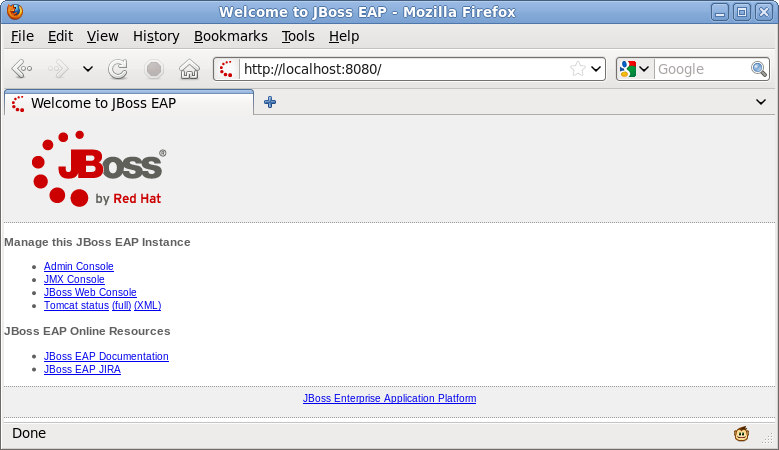Click the Manage this JBoss EAP Instance heading
The image size is (779, 450).
pos(97,242)
